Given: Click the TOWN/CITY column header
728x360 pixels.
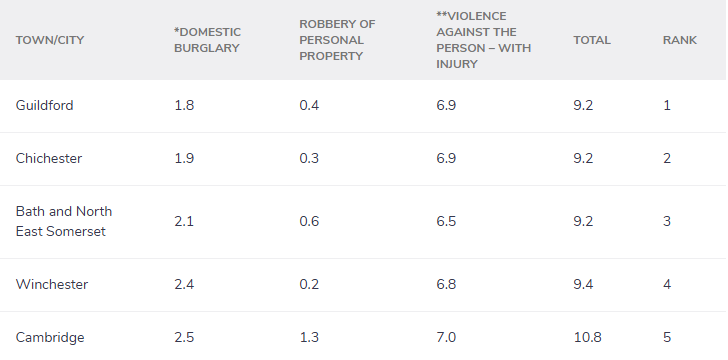Looking at the screenshot, I should (x=50, y=40).
